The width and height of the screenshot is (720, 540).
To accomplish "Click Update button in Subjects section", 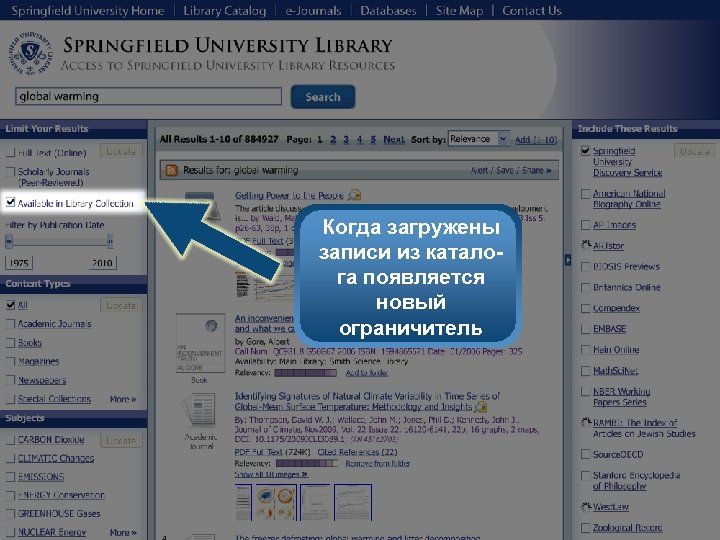I will point(121,440).
